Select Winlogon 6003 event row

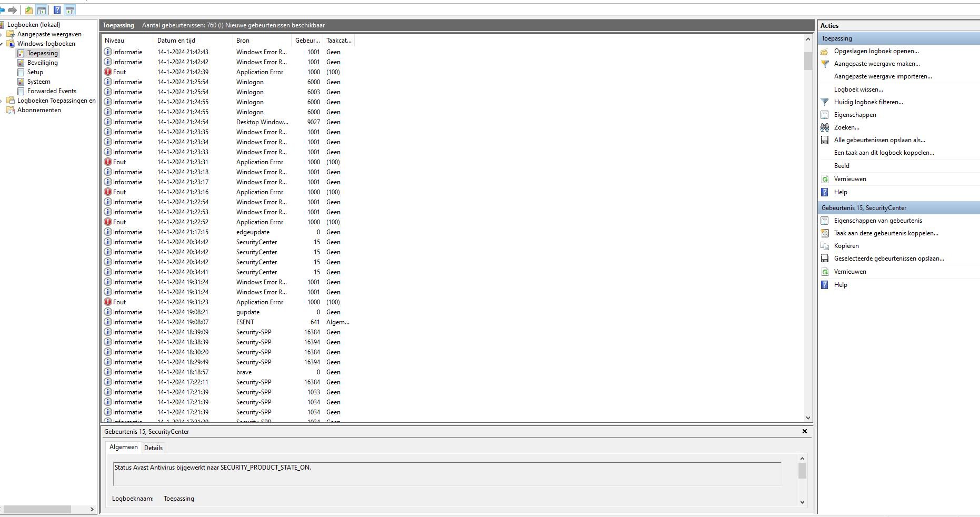(228, 92)
